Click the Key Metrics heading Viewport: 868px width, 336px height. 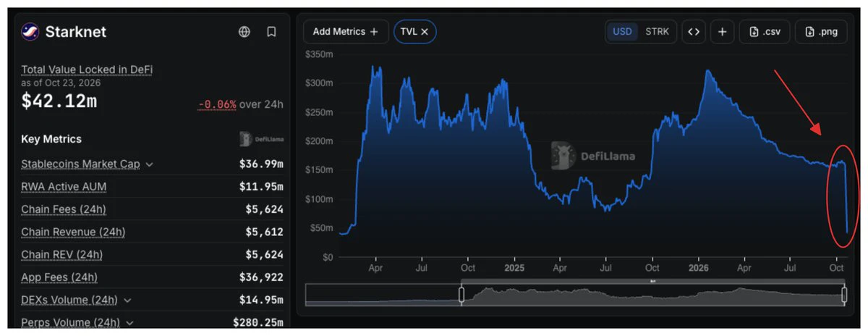pos(51,139)
